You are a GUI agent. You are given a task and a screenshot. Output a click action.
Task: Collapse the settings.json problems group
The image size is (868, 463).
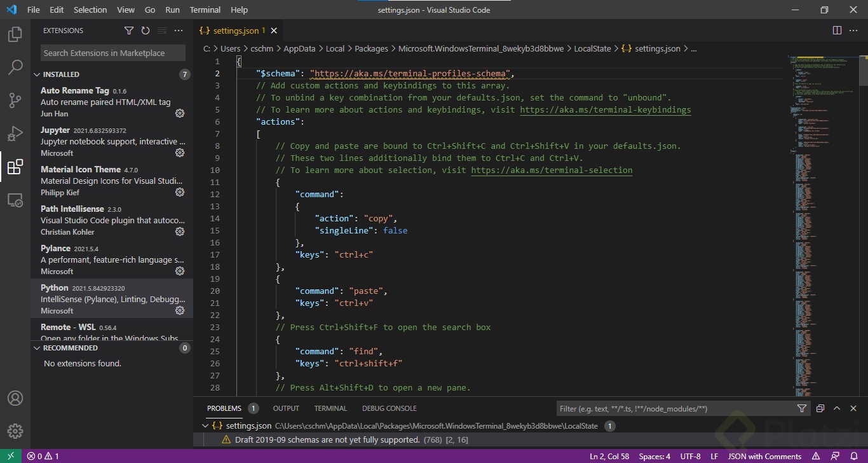(x=205, y=425)
